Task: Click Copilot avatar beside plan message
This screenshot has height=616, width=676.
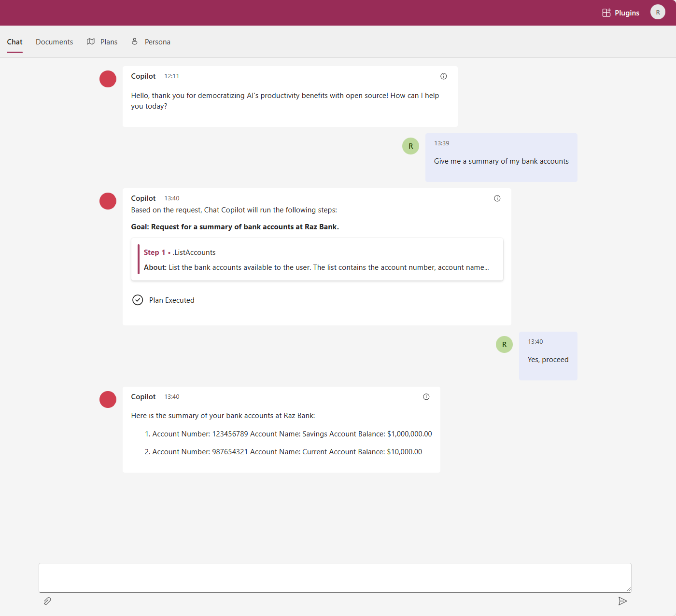Action: pos(108,201)
